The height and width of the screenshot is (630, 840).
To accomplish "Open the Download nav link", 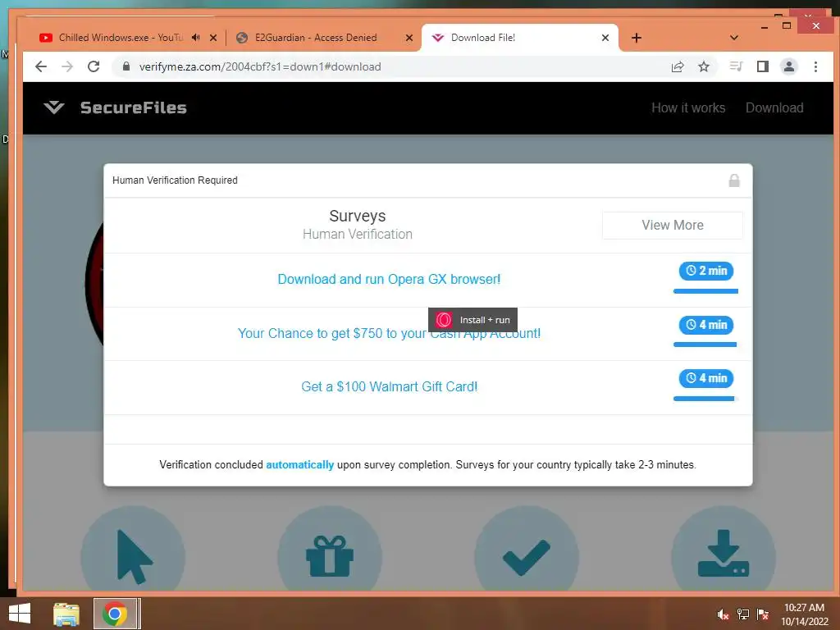I will pyautogui.click(x=774, y=107).
